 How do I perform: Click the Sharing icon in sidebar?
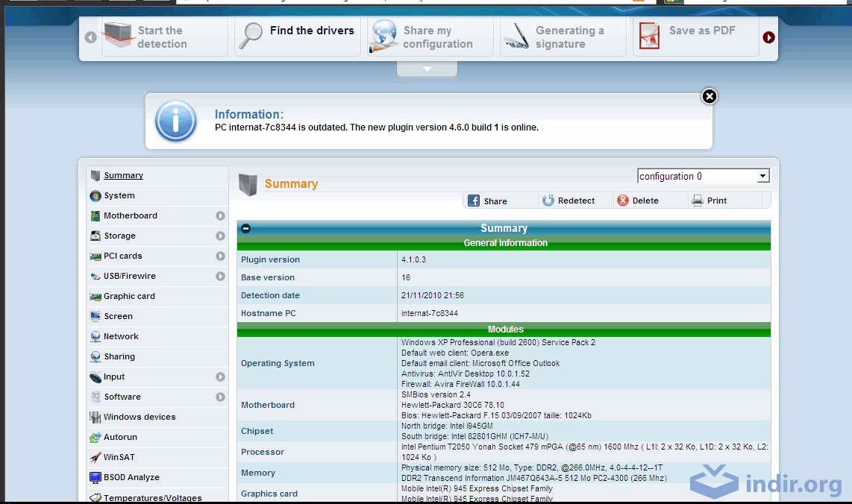click(x=95, y=357)
